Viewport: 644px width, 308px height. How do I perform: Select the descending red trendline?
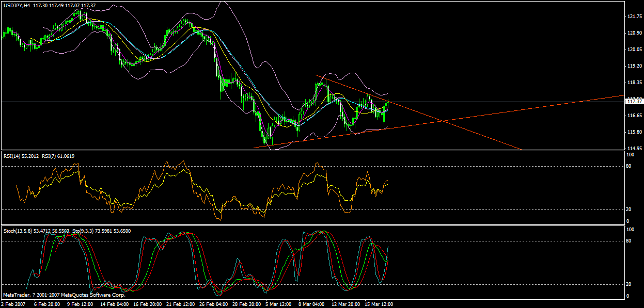418,112
